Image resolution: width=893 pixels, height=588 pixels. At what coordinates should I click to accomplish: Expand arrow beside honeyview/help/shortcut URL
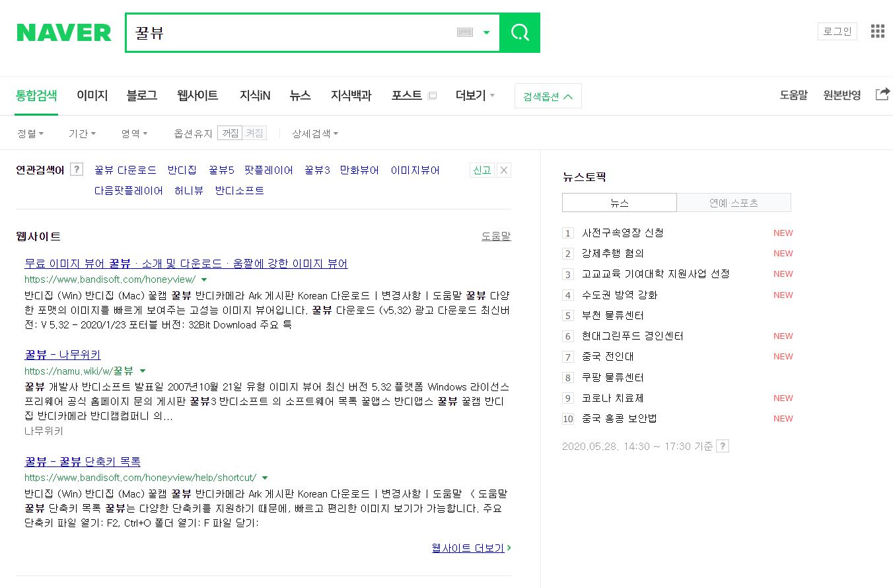tap(265, 478)
